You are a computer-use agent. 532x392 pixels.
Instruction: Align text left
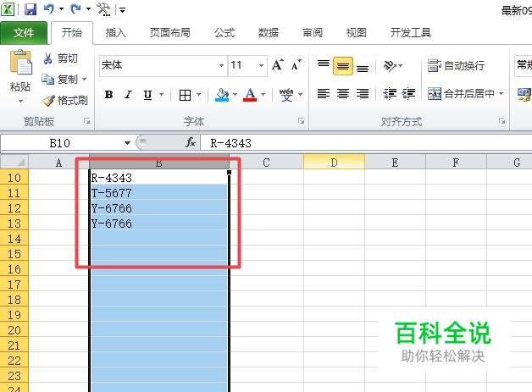(324, 93)
